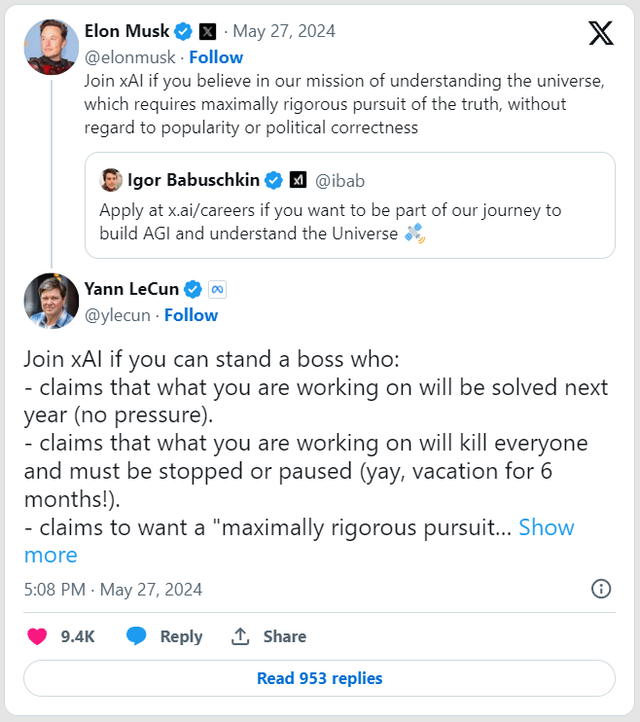Image resolution: width=640 pixels, height=722 pixels.
Task: Expand the tweet with Show more
Action: (x=546, y=527)
